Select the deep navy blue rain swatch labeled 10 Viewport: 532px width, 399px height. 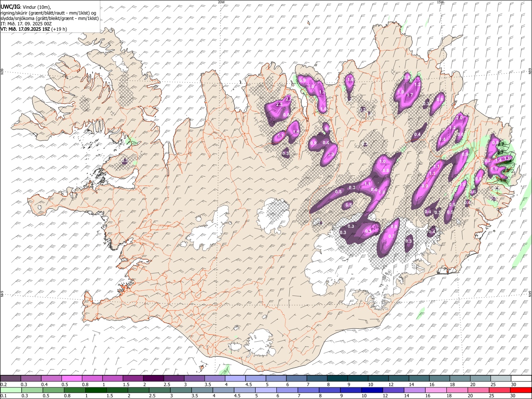(372, 390)
